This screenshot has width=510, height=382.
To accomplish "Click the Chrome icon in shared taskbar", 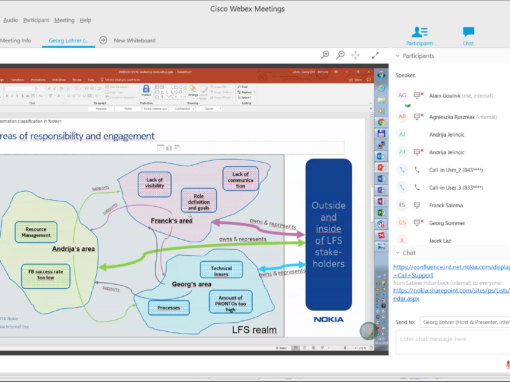I will (381, 122).
